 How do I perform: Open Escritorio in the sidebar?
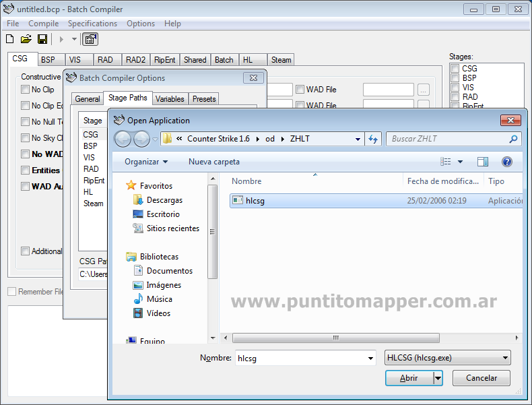coord(163,214)
